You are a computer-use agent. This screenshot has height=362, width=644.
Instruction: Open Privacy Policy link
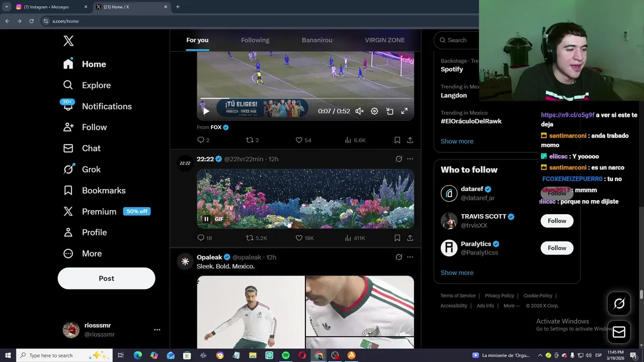coord(499,296)
